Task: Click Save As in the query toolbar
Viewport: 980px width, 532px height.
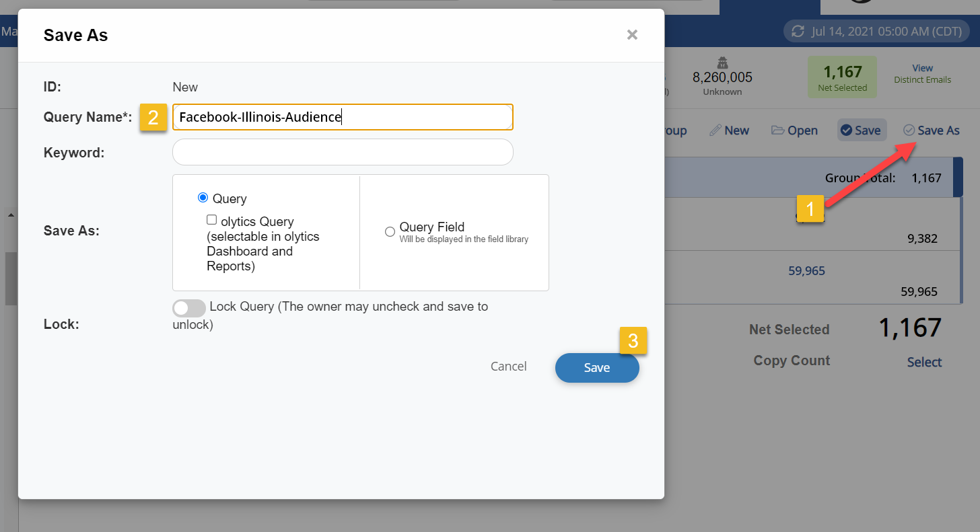Action: [x=932, y=130]
